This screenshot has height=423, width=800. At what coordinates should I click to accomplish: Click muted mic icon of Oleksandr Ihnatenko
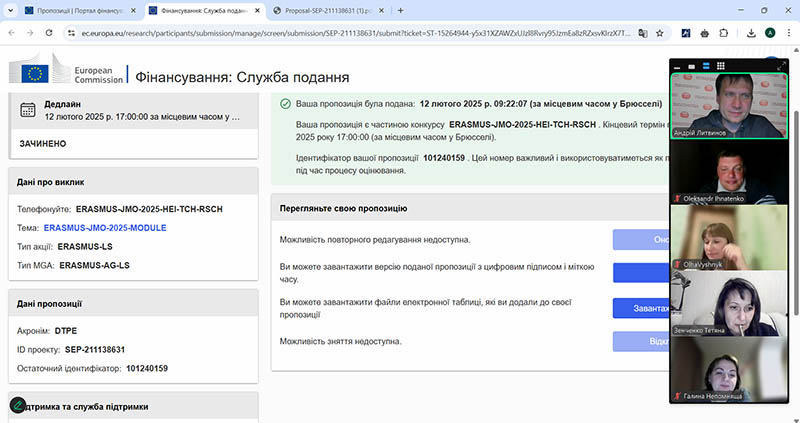click(678, 198)
